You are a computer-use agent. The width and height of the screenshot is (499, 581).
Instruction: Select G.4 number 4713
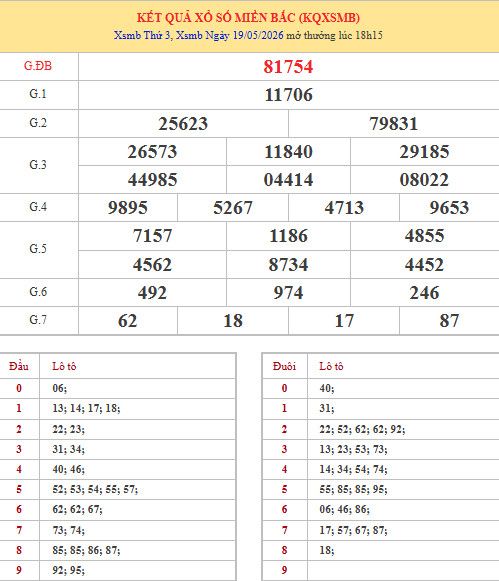tap(344, 208)
